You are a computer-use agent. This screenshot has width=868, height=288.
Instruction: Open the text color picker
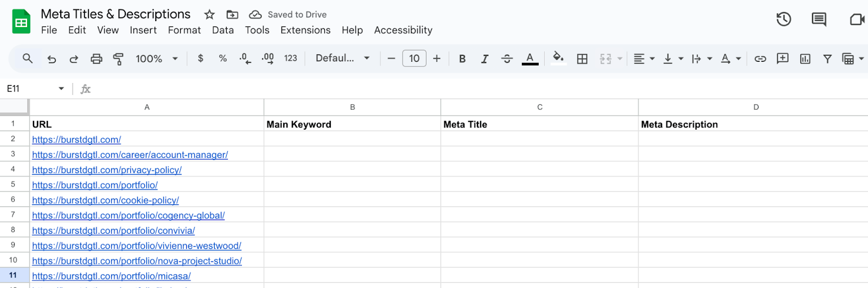click(530, 59)
